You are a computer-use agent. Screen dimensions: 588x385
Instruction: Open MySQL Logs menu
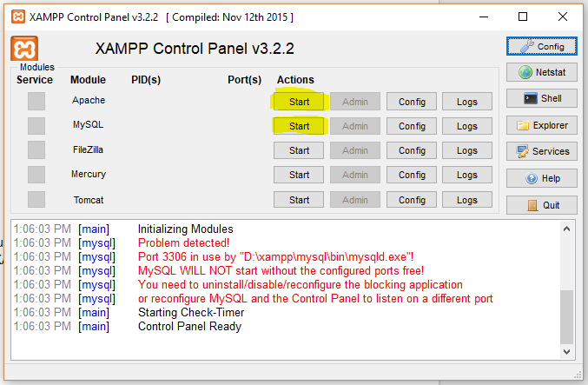click(x=467, y=126)
